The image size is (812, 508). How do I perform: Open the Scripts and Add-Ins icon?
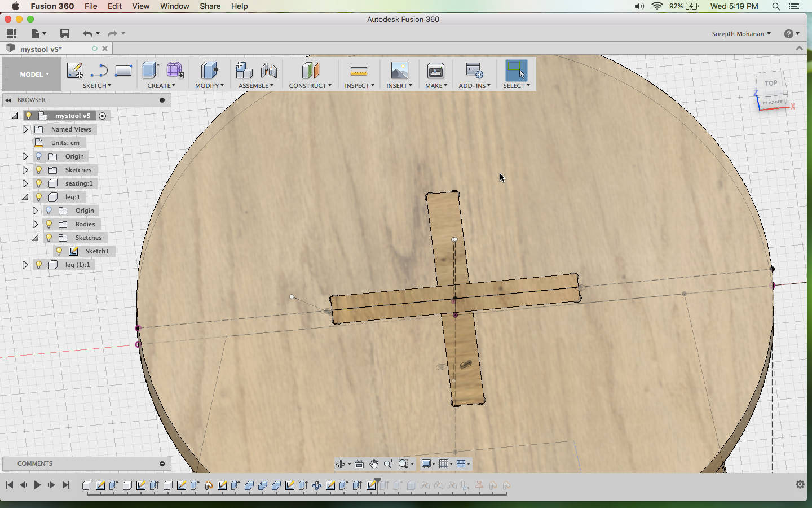pyautogui.click(x=474, y=71)
